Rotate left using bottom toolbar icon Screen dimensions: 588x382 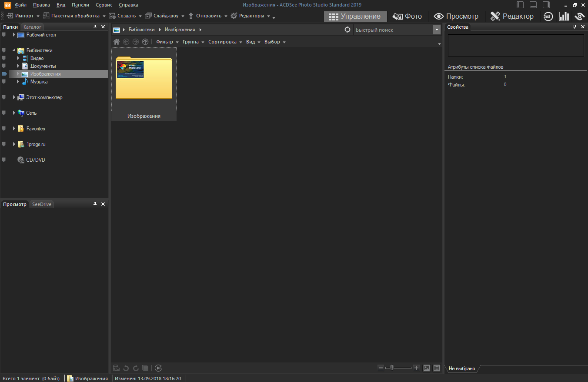click(x=126, y=368)
